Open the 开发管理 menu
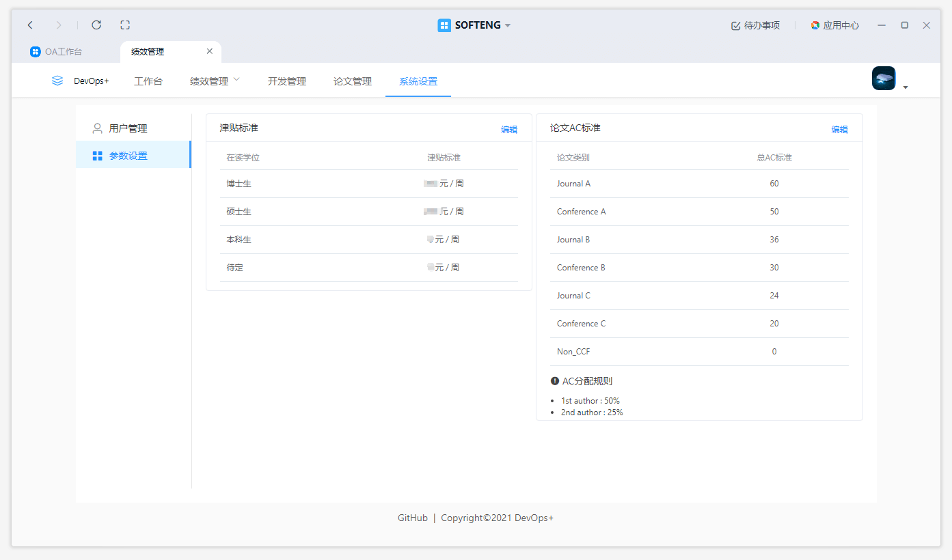The width and height of the screenshot is (952, 560). pyautogui.click(x=287, y=81)
